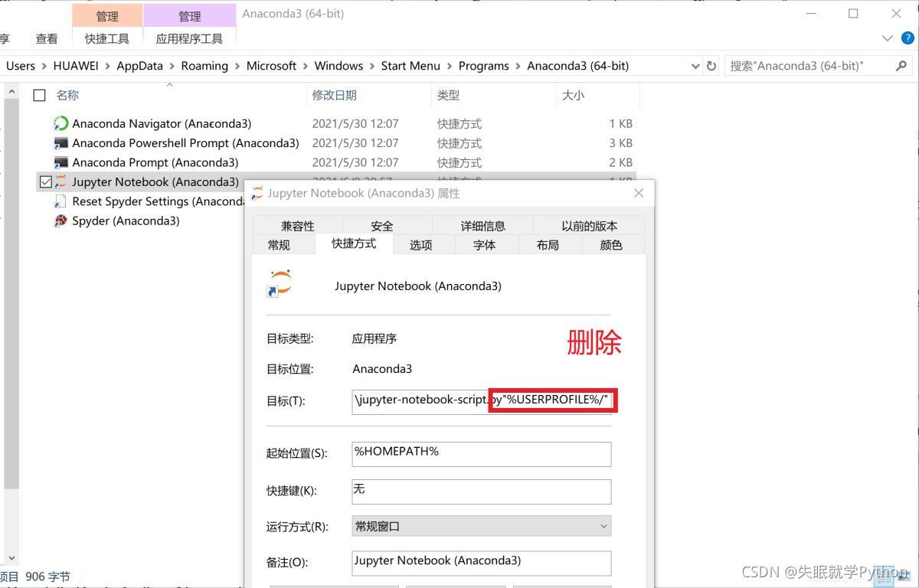
Task: Click the 快捷键 shortcut key field
Action: pos(482,492)
